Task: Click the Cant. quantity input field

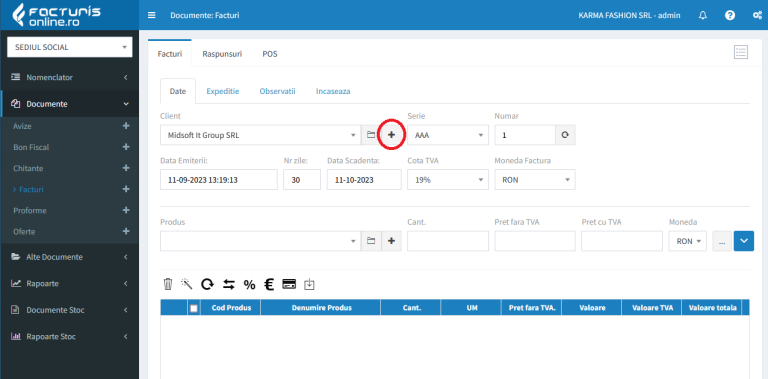Action: [448, 241]
